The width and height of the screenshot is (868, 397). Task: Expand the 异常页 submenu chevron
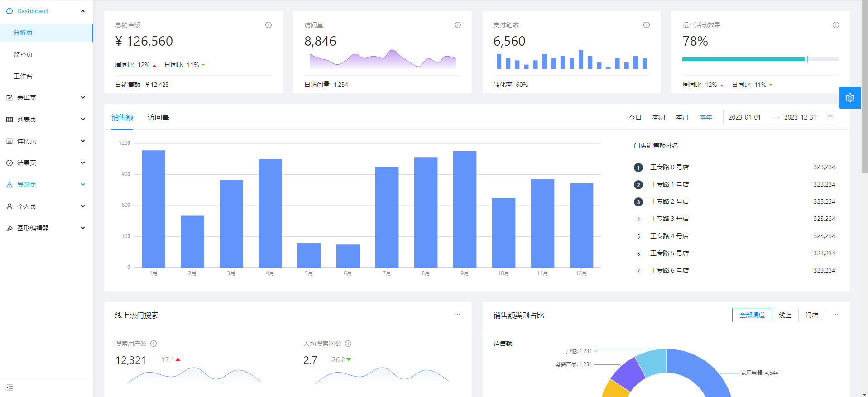83,184
